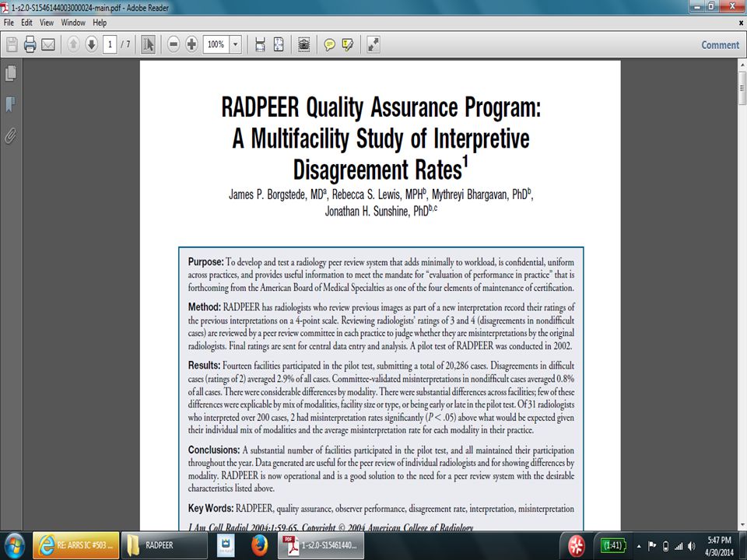Fit page width scrolling icon
This screenshot has height=560, width=747.
point(260,45)
